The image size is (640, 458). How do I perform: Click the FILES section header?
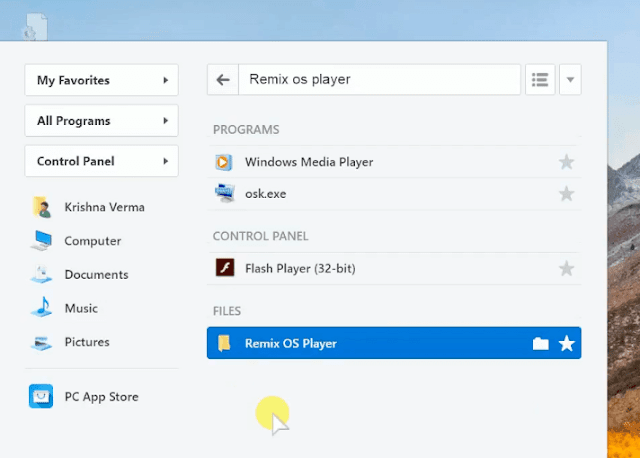[x=227, y=311]
